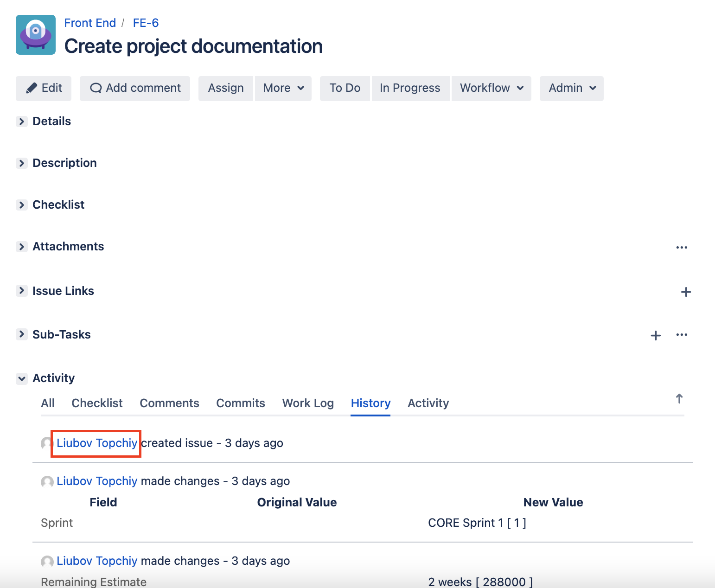Click the Assign button

(226, 88)
